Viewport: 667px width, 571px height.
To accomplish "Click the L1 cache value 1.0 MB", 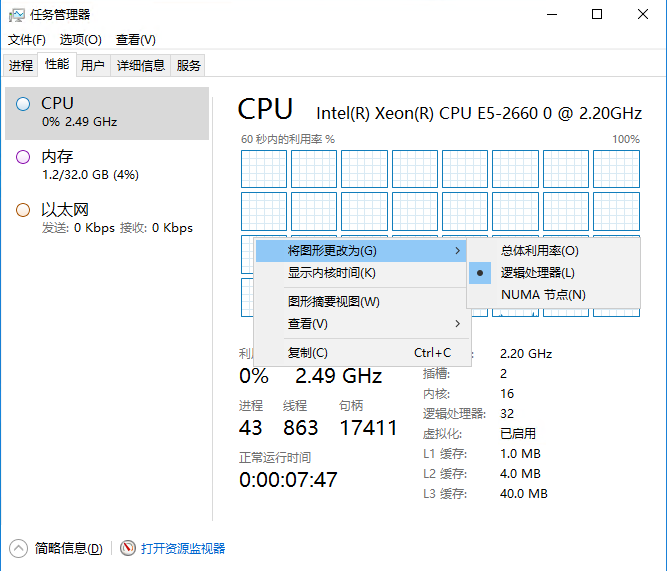I will 520,454.
